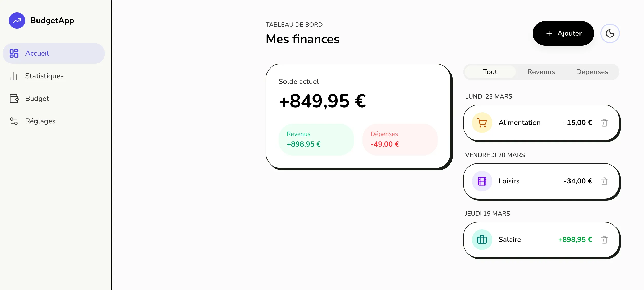Click the BudgetApp trending-arrow logo
The height and width of the screenshot is (290, 644).
coord(16,20)
